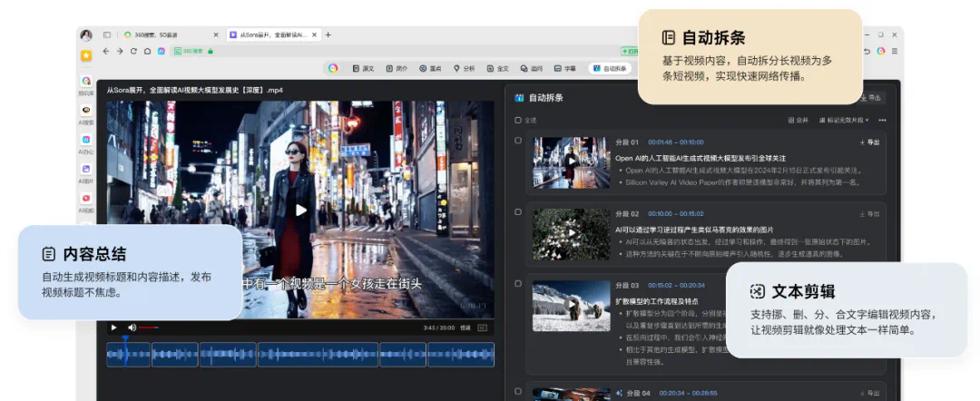Tick the checkbox for 分段 02
This screenshot has height=401, width=980.
(518, 212)
